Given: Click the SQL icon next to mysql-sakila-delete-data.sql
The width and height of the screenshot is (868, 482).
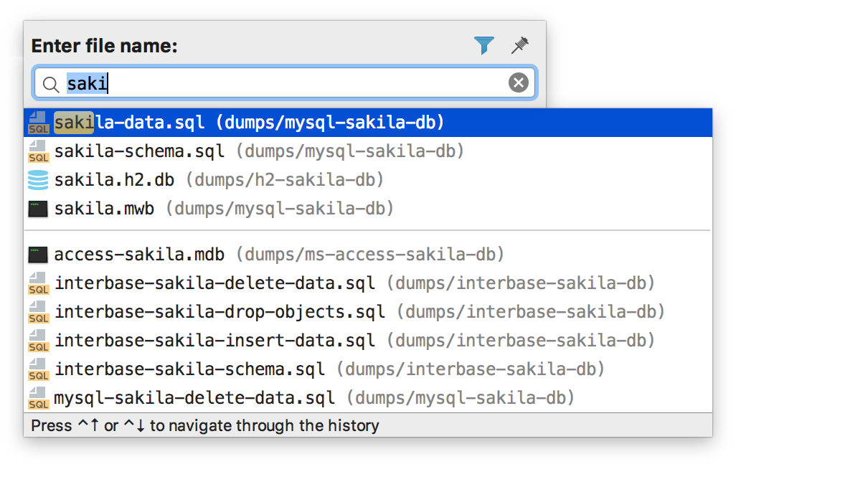Looking at the screenshot, I should [38, 397].
